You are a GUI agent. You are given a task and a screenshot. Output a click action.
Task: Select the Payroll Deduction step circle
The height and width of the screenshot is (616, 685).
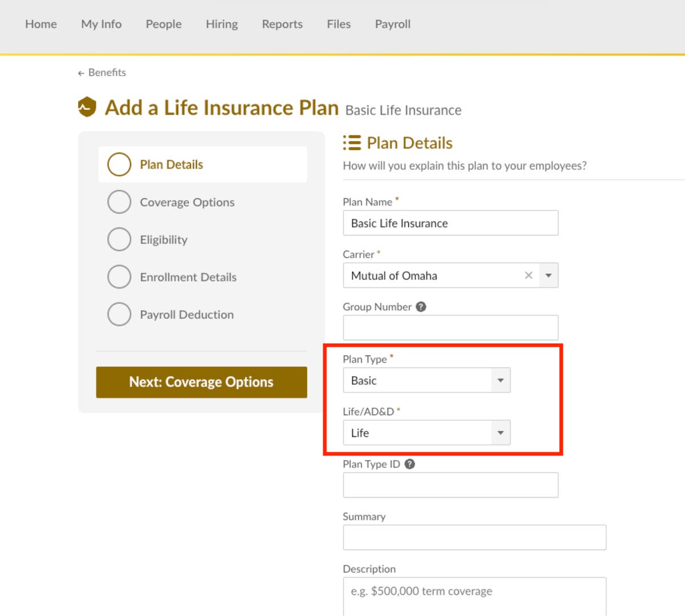(119, 314)
